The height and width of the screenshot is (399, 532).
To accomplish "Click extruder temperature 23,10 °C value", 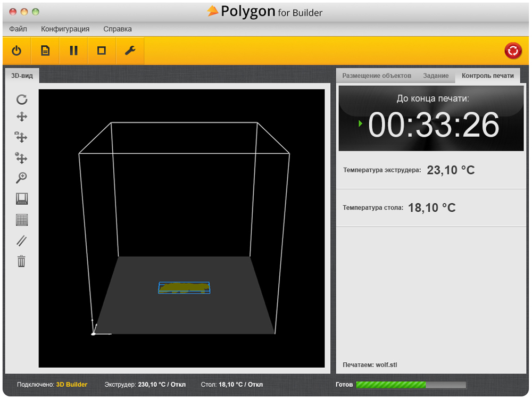I will pyautogui.click(x=451, y=170).
